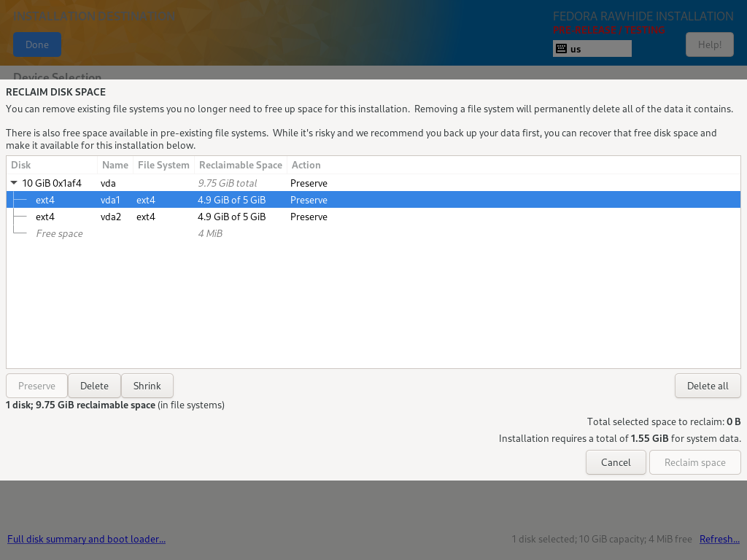Click vda1's 4.9 GiB of 5 GiB cell
Viewport: 747px width, 560px height.
[x=231, y=200]
